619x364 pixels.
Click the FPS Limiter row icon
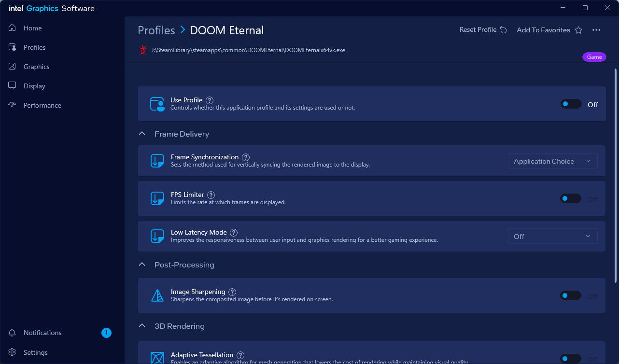[x=157, y=198]
